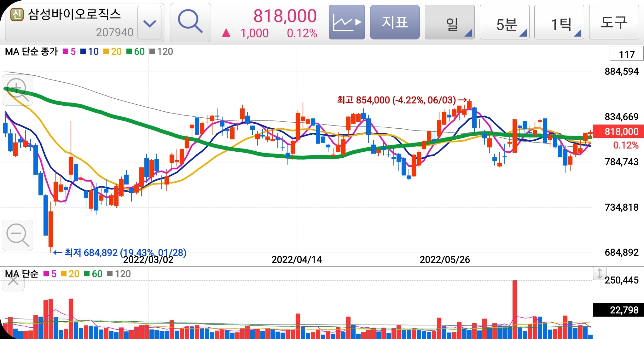This screenshot has width=644, height=339.
Task: Click the volume panel resize arrow icon
Action: click(x=600, y=273)
